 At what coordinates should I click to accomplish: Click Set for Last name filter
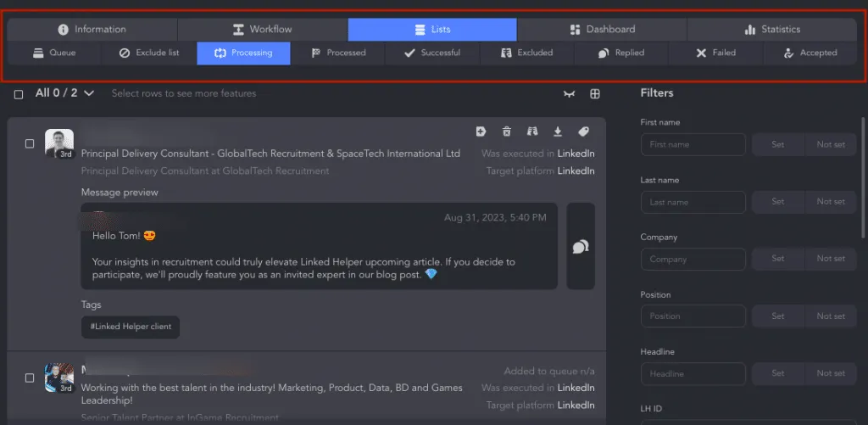pos(778,202)
